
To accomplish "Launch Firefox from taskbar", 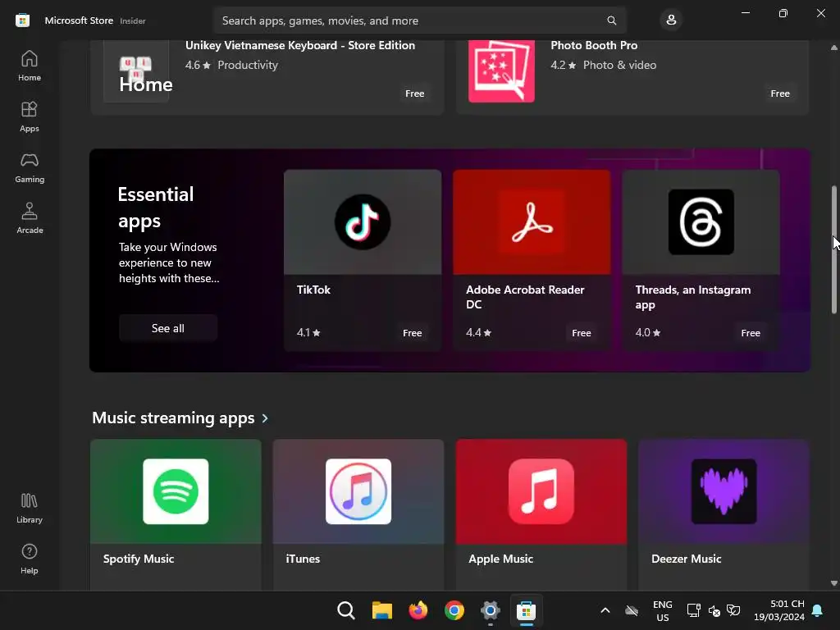I will point(418,610).
